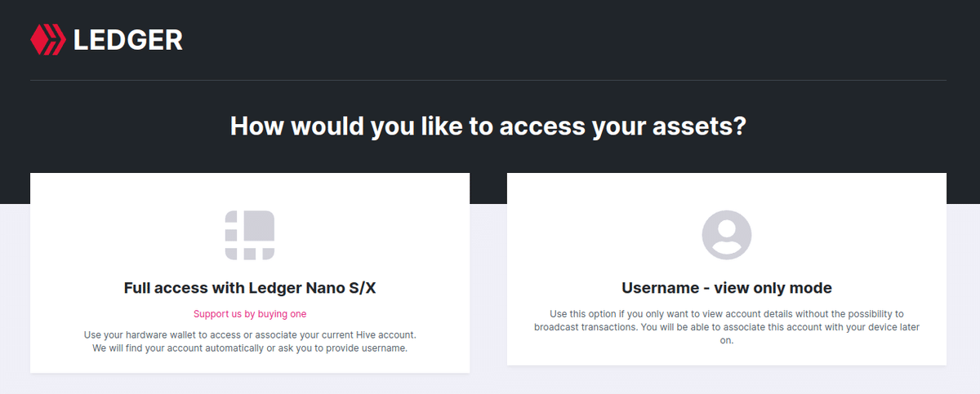980x394 pixels.
Task: Open the 'Support us by buying one' link
Action: (x=250, y=314)
